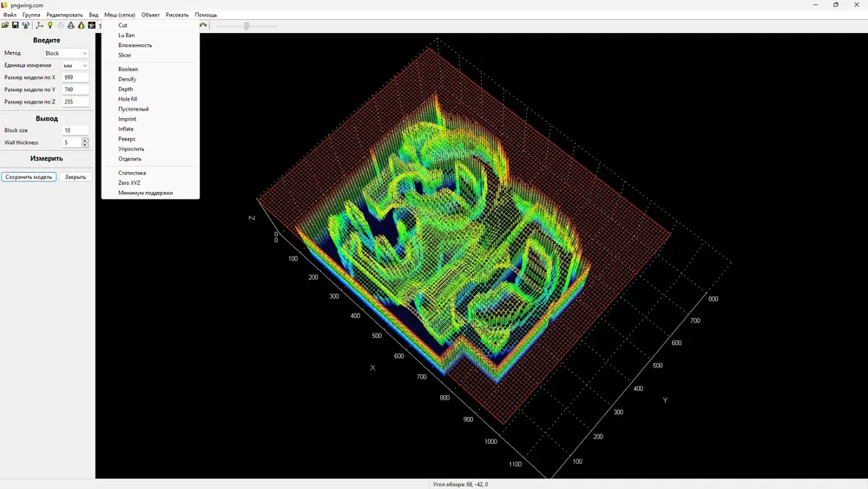Image resolution: width=868 pixels, height=489 pixels.
Task: Click the open folder icon in toolbar
Action: [5, 25]
